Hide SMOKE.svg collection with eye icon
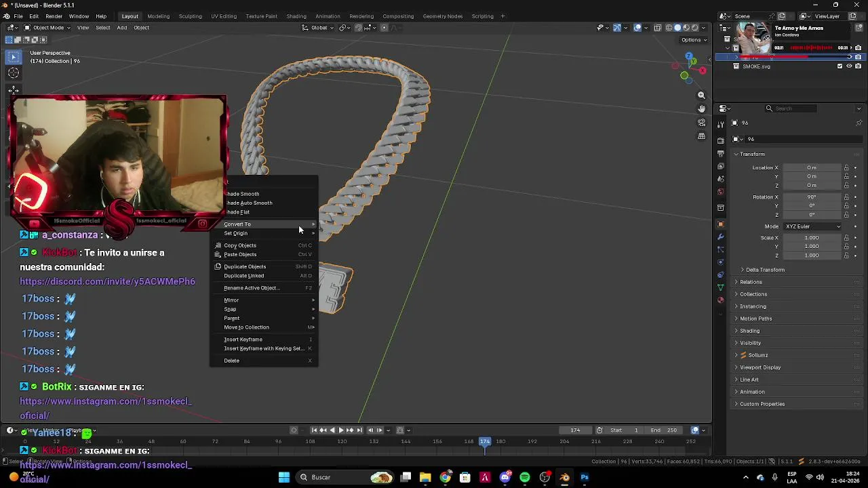The image size is (868, 488). pos(849,66)
